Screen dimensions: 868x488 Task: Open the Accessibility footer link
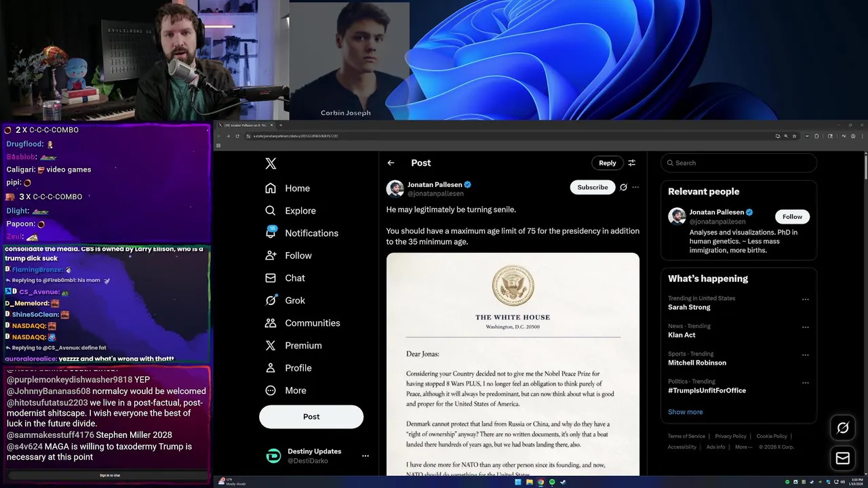682,447
